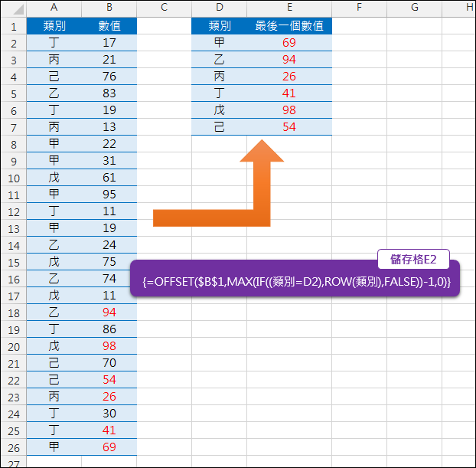Click cell A26 containing 甲
The width and height of the screenshot is (476, 468).
coord(54,447)
